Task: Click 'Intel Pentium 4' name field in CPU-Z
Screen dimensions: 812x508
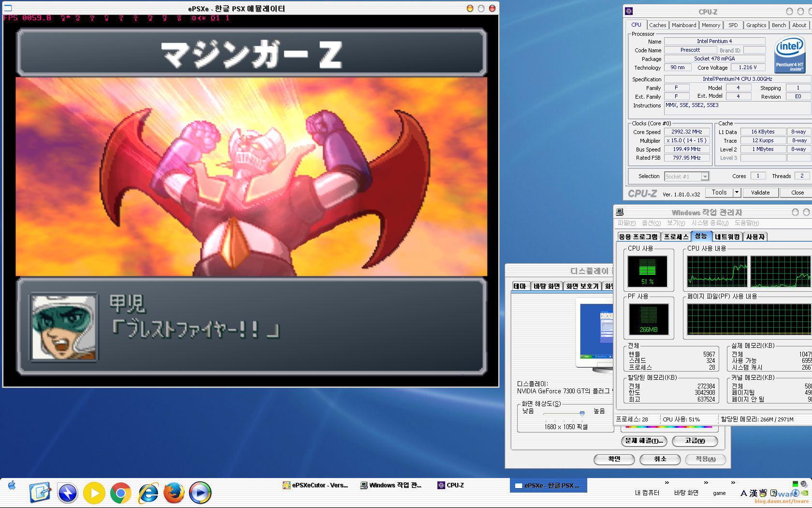Action: click(x=714, y=41)
